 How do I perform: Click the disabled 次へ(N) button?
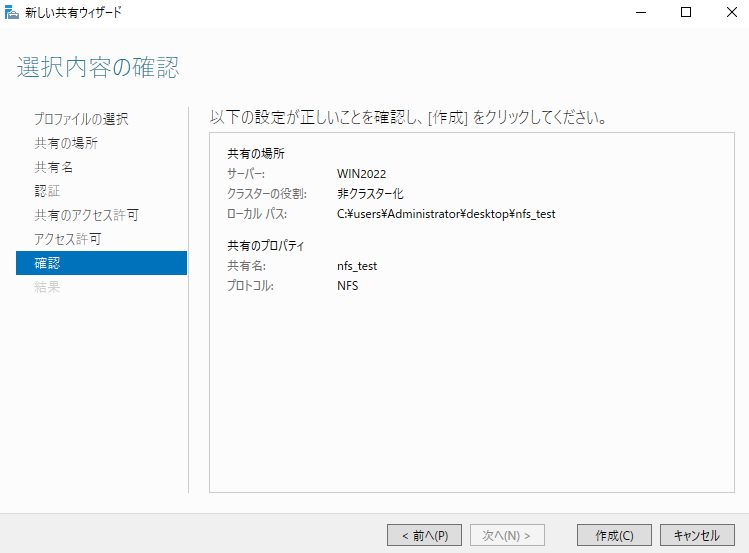pyautogui.click(x=506, y=535)
